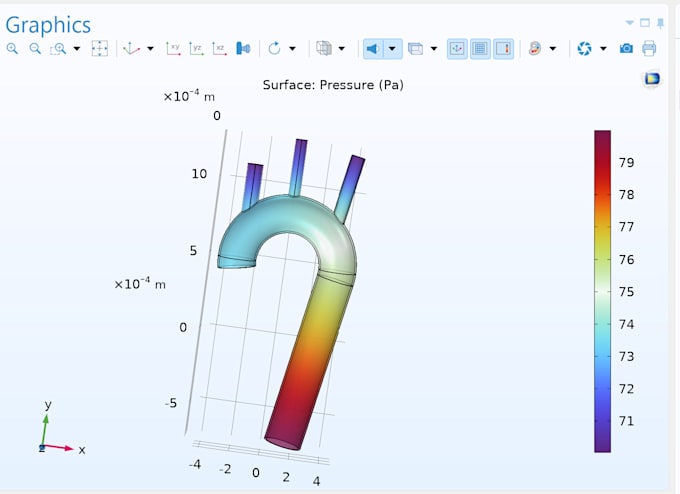Toggle the Show Legends button
Screen dimensions: 680x494
coord(503,49)
